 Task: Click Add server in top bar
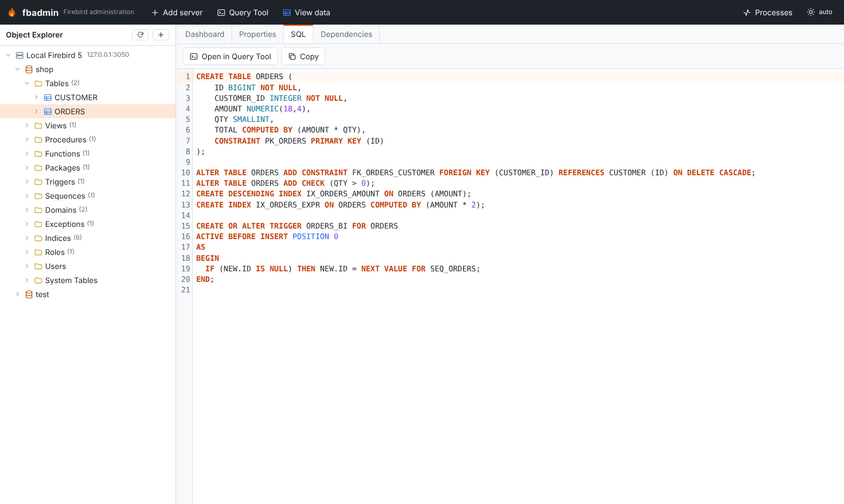tap(177, 12)
